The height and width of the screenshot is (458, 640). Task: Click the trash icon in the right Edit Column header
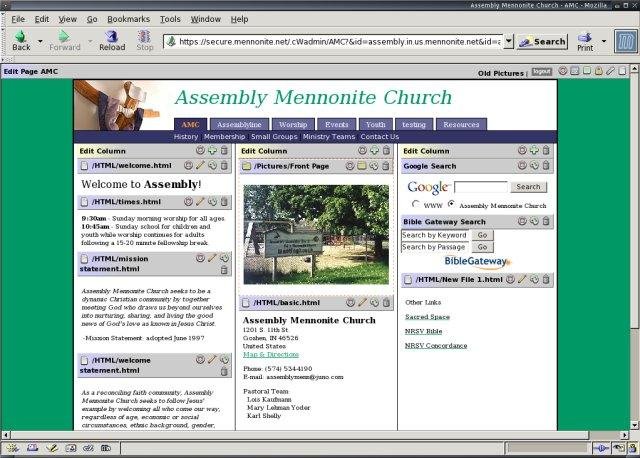(546, 150)
